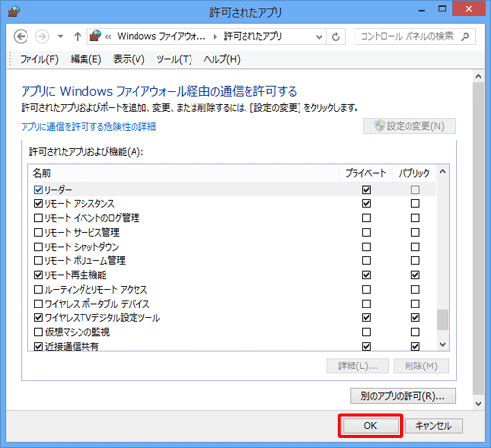Click the Back navigation arrow
Screen dimensions: 491x448
tap(21, 36)
